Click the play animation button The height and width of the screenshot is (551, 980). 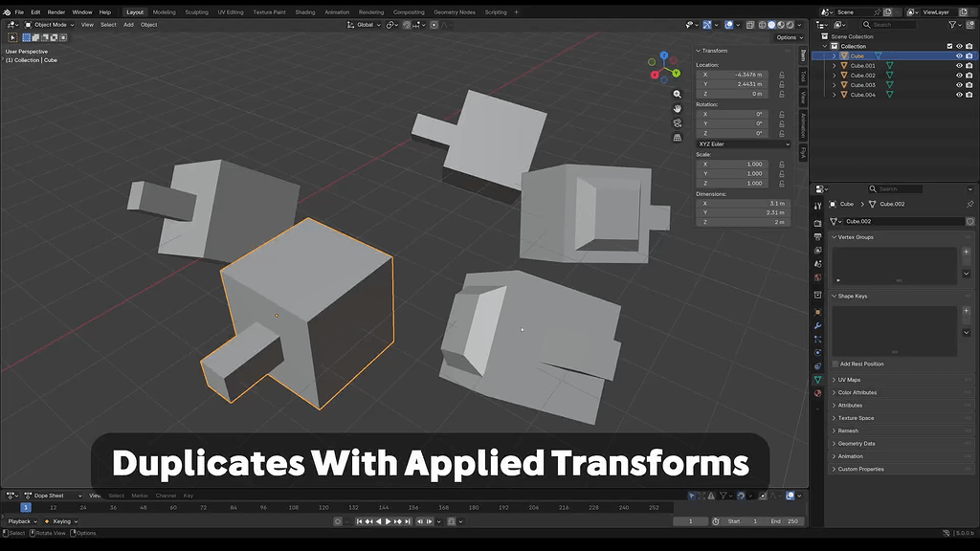pos(388,521)
